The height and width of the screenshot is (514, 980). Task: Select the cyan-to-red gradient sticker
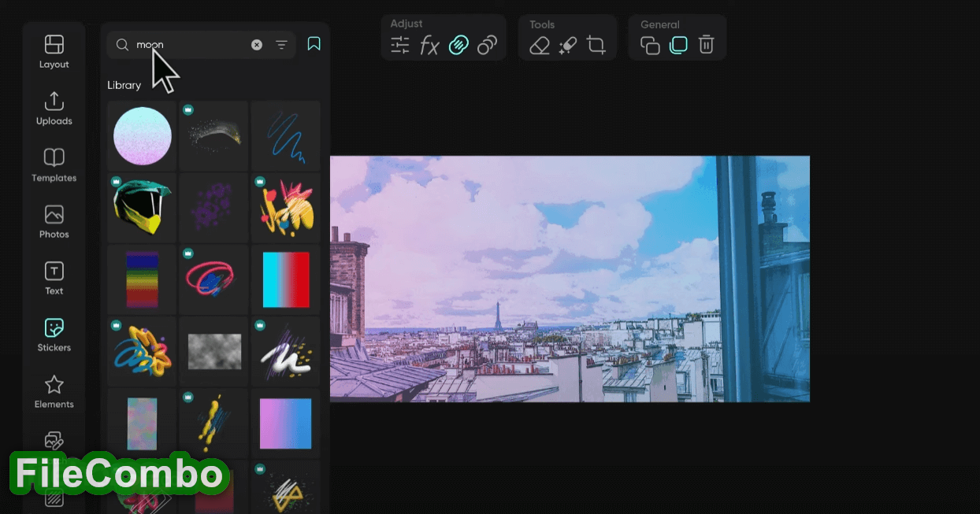(x=285, y=279)
